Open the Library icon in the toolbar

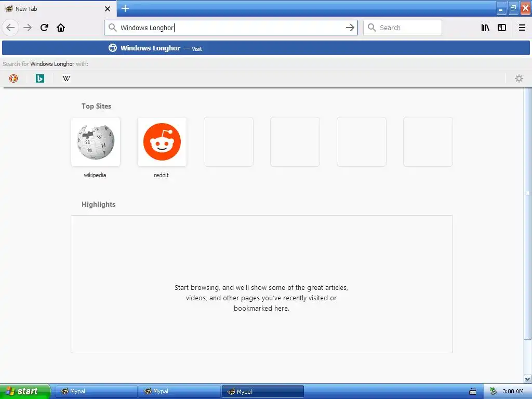[x=485, y=28]
